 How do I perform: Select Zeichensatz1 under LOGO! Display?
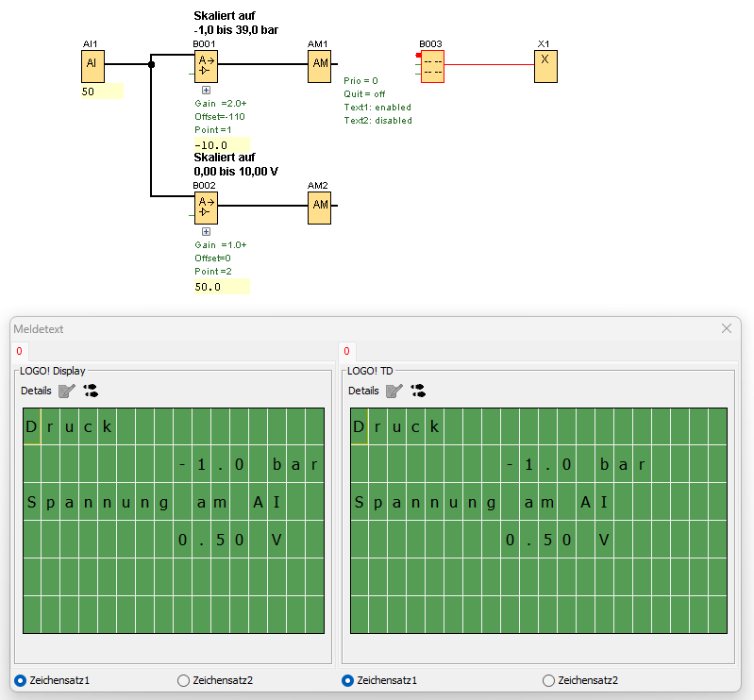coord(21,680)
